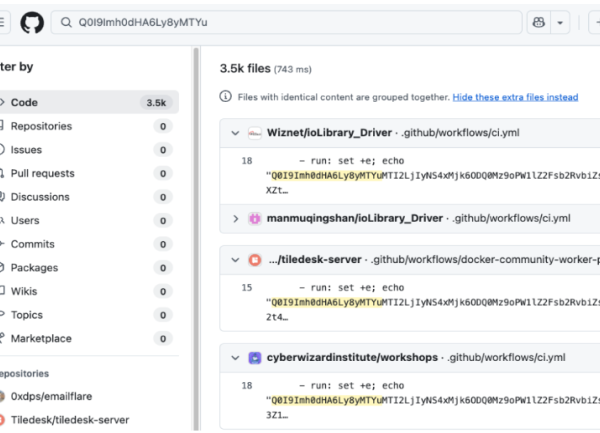Image resolution: width=600 pixels, height=433 pixels.
Task: Open Copilot chat icon button
Action: (x=539, y=23)
